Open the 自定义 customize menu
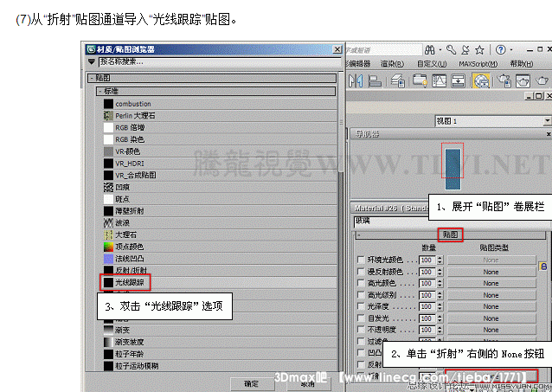The image size is (552, 392). (x=429, y=64)
